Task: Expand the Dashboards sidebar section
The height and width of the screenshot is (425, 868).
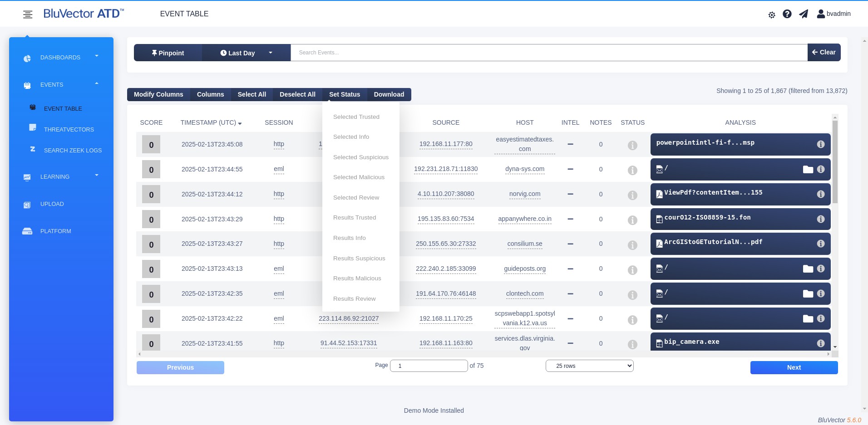Action: (x=61, y=58)
